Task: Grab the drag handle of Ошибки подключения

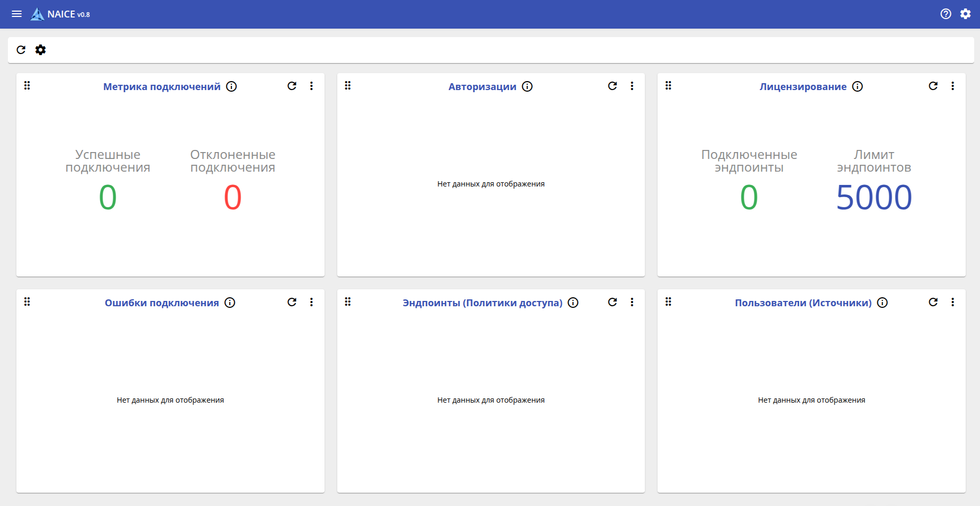Action: (x=27, y=301)
